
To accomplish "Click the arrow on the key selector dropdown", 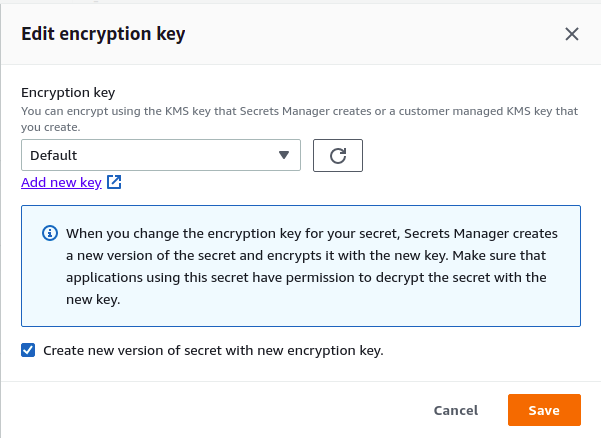I will coord(284,155).
